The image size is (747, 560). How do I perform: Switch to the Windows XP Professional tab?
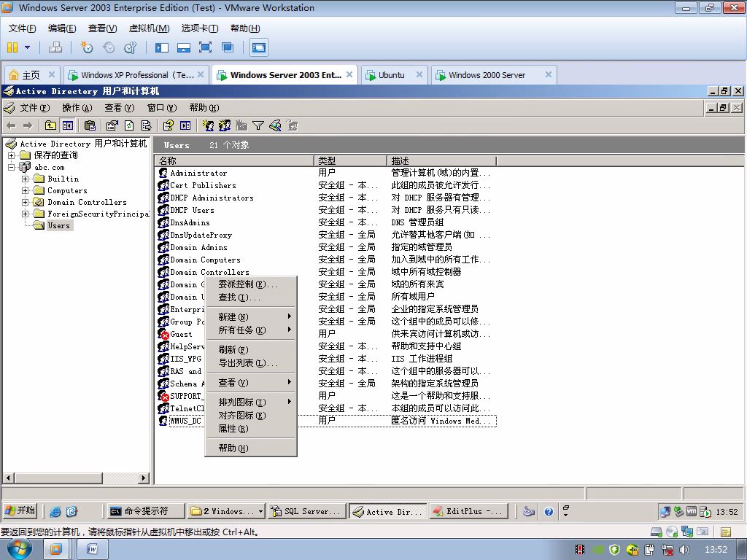136,75
